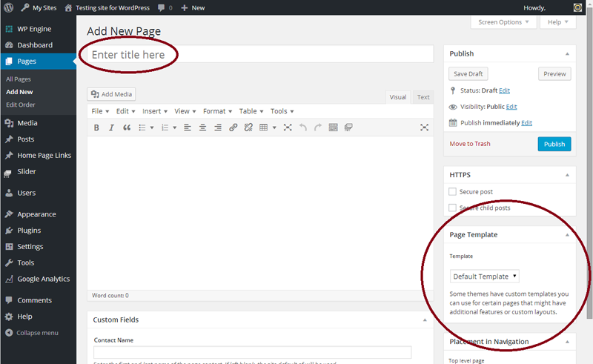This screenshot has height=364, width=593.
Task: Align text left
Action: [188, 128]
